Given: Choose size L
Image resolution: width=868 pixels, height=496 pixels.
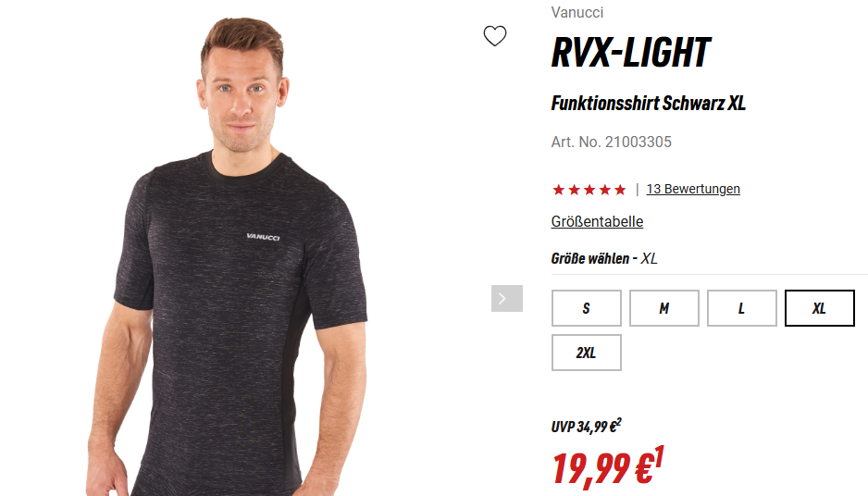Looking at the screenshot, I should pos(742,308).
